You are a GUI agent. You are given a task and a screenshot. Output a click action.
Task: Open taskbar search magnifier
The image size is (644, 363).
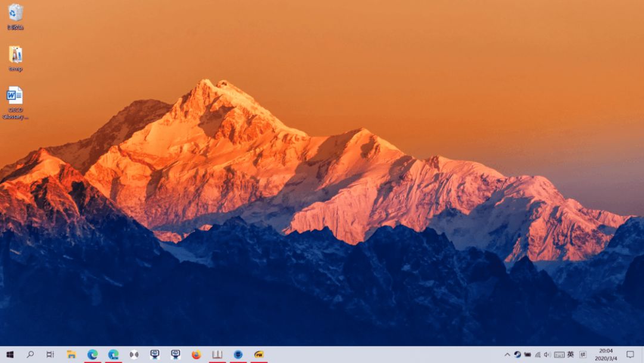(30, 355)
